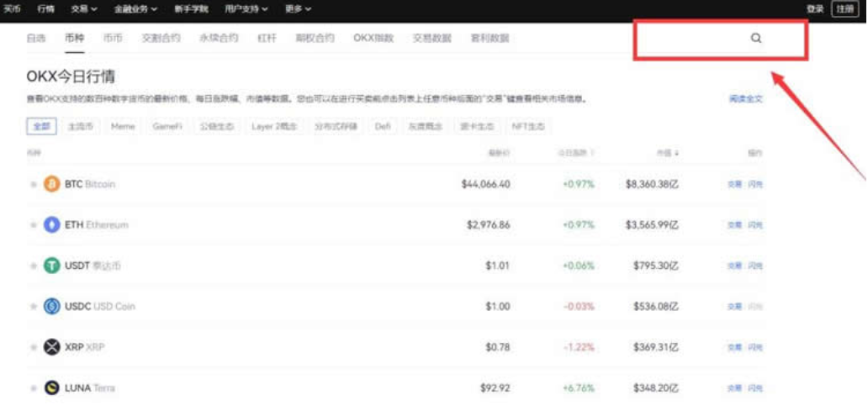
Task: Filter coins by 主流币
Action: click(x=80, y=127)
